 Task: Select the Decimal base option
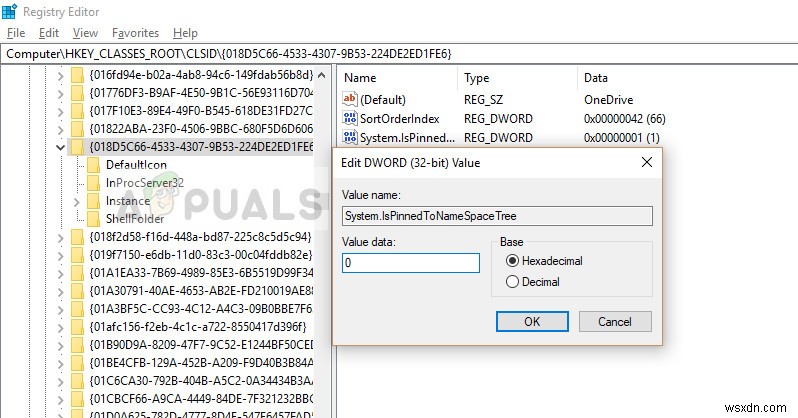point(512,282)
